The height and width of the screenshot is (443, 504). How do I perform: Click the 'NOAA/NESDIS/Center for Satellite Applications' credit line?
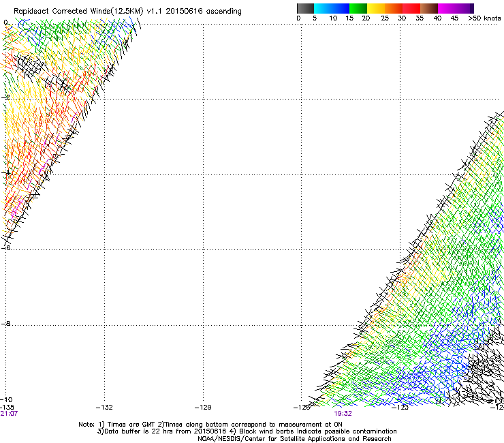(x=294, y=439)
